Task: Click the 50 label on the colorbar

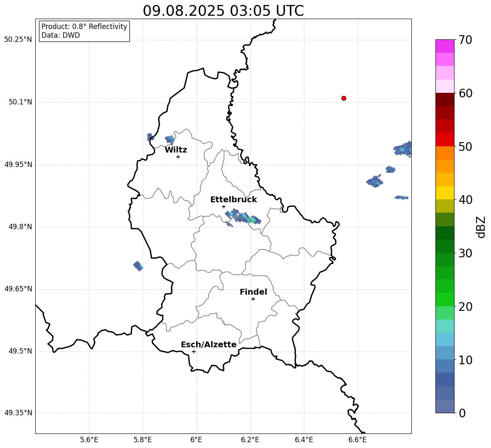Action: pos(465,146)
